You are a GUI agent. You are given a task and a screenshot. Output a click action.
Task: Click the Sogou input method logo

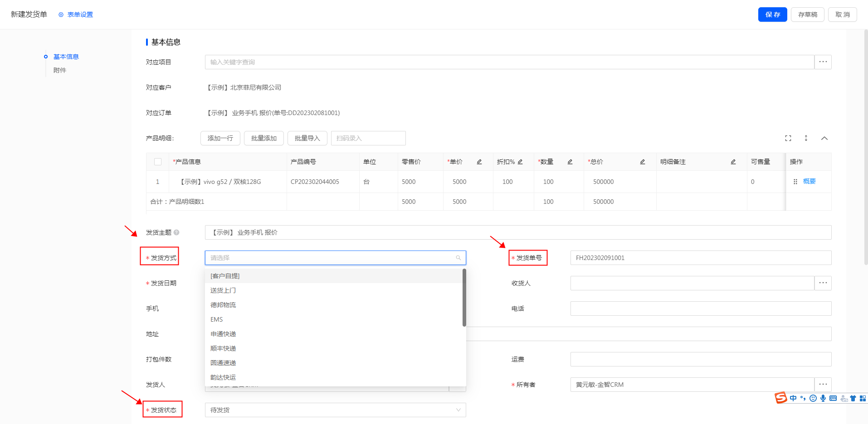781,398
